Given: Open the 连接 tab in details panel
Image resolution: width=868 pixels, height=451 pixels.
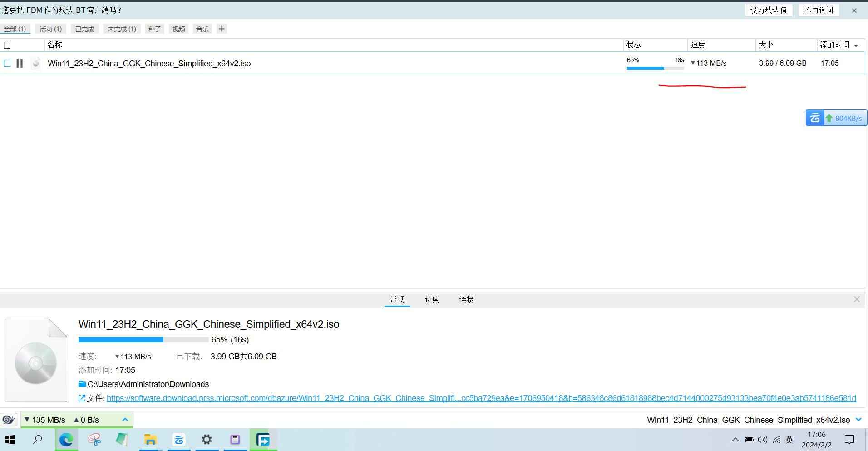Looking at the screenshot, I should coord(466,299).
